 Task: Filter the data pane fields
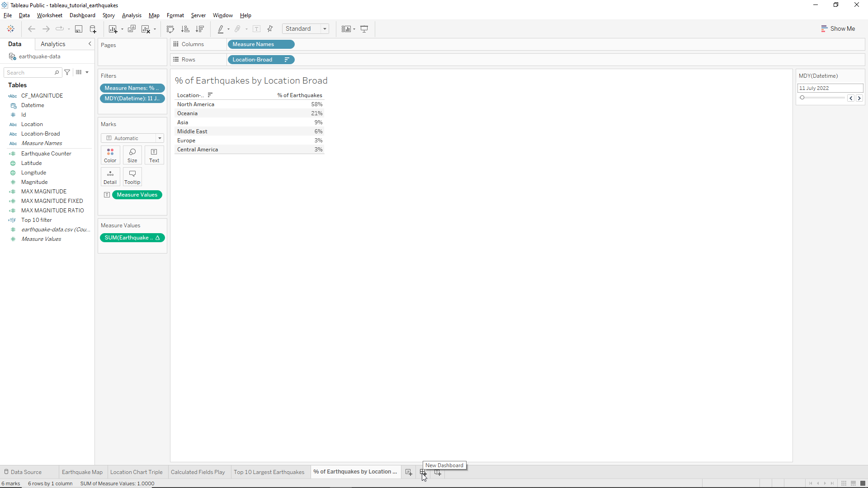67,72
